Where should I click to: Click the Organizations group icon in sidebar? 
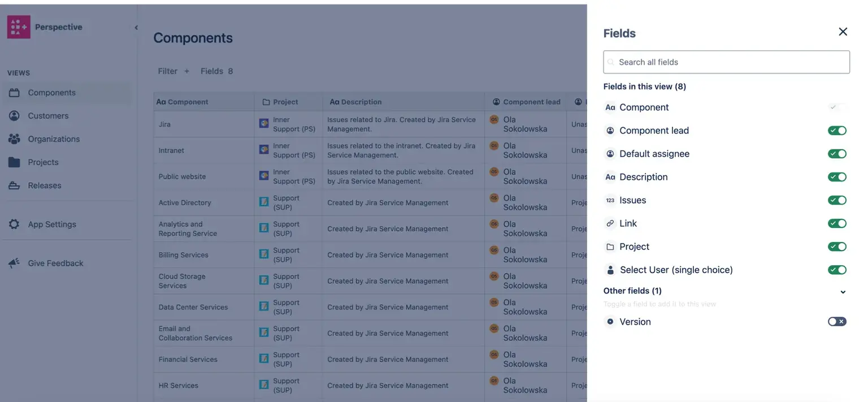pos(14,139)
